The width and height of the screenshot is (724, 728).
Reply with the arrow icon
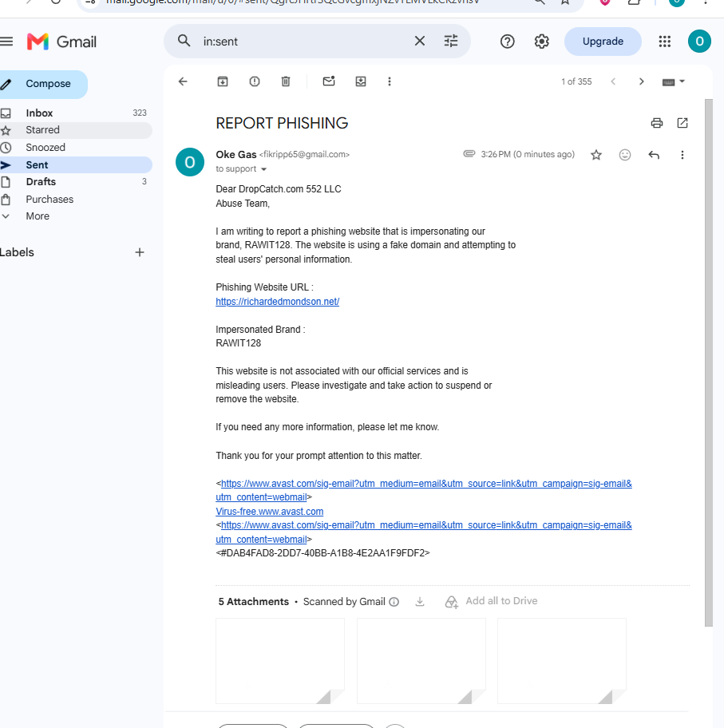654,155
